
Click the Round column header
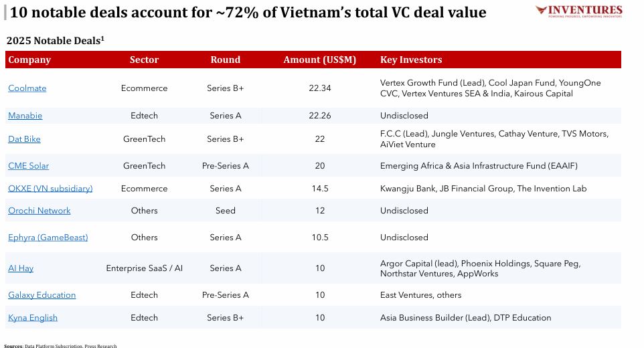(x=226, y=60)
